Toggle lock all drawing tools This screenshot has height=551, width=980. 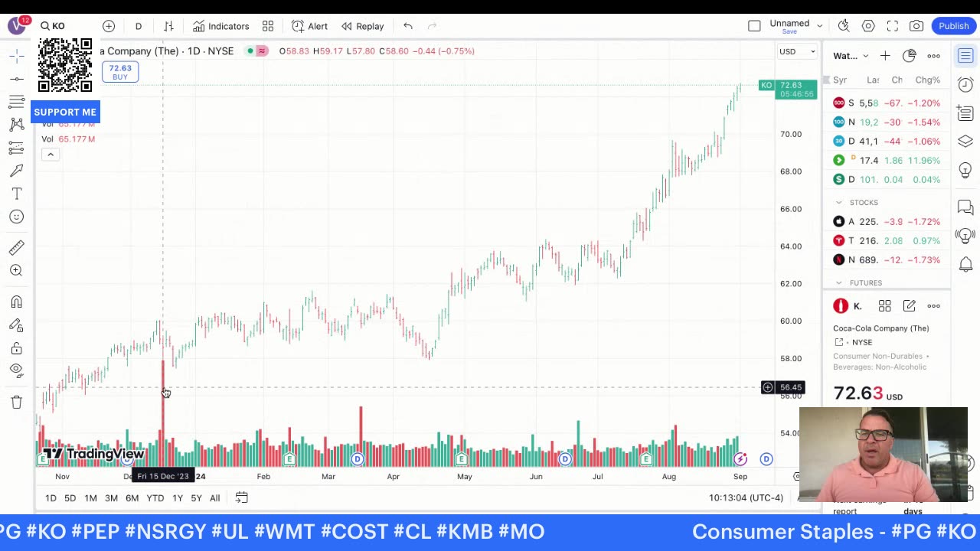tap(16, 348)
